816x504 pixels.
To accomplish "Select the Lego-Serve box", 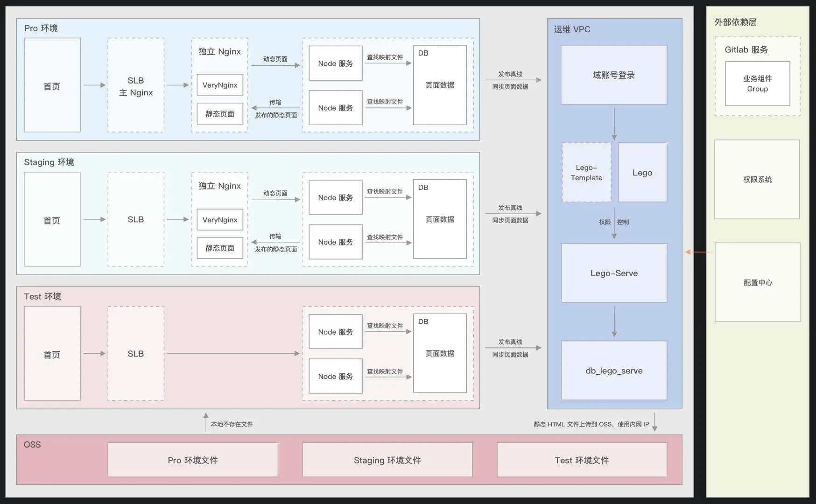I will [x=614, y=273].
